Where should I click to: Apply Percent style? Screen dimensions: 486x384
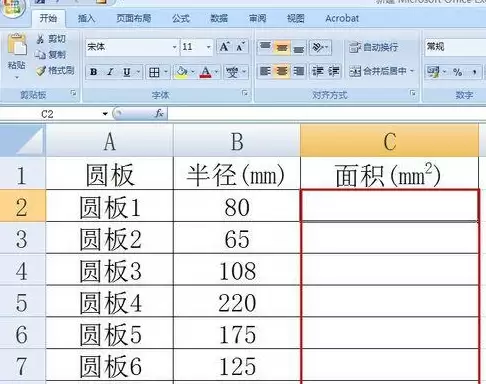pos(458,72)
